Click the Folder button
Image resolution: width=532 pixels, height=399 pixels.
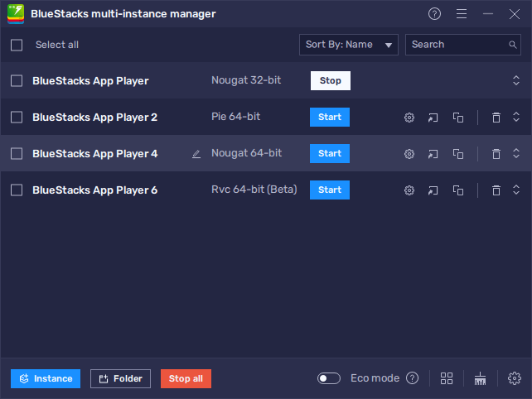click(120, 378)
